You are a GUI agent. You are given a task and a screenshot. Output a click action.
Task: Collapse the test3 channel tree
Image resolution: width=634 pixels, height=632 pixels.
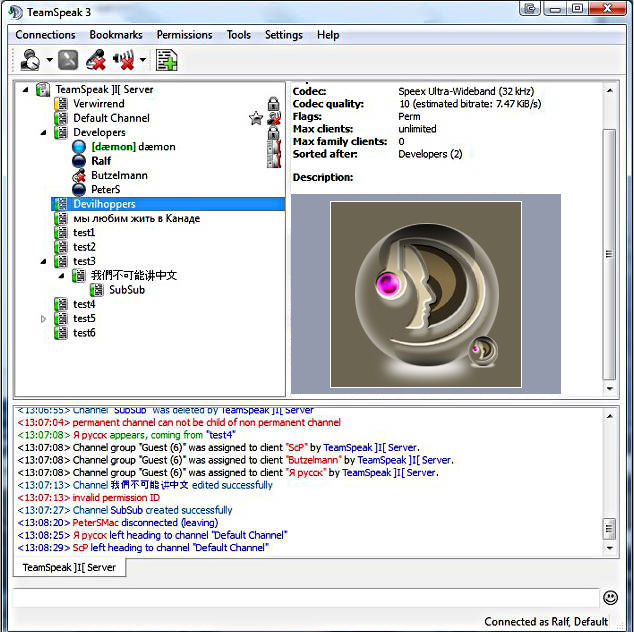[x=43, y=261]
